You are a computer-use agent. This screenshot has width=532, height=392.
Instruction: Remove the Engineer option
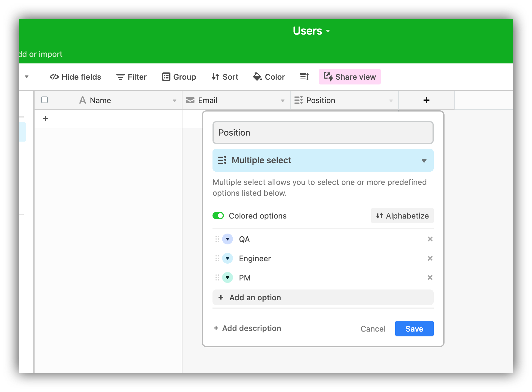pyautogui.click(x=430, y=258)
